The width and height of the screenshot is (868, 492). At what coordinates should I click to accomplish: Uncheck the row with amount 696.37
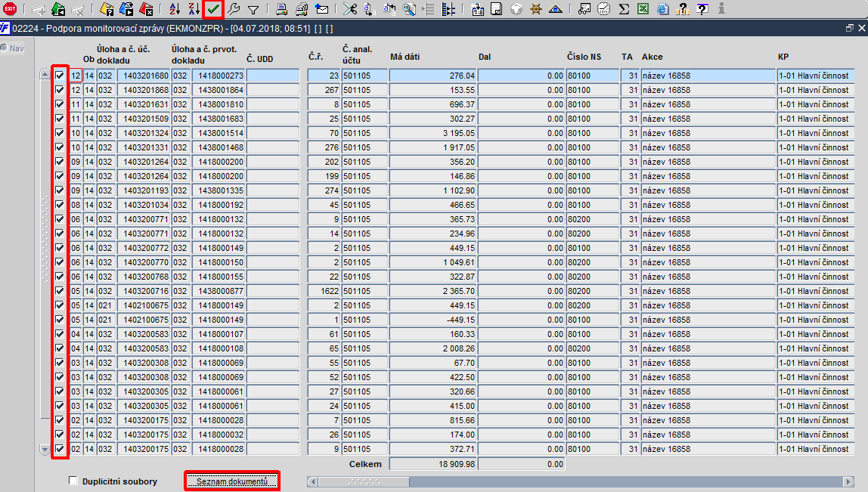tap(60, 104)
